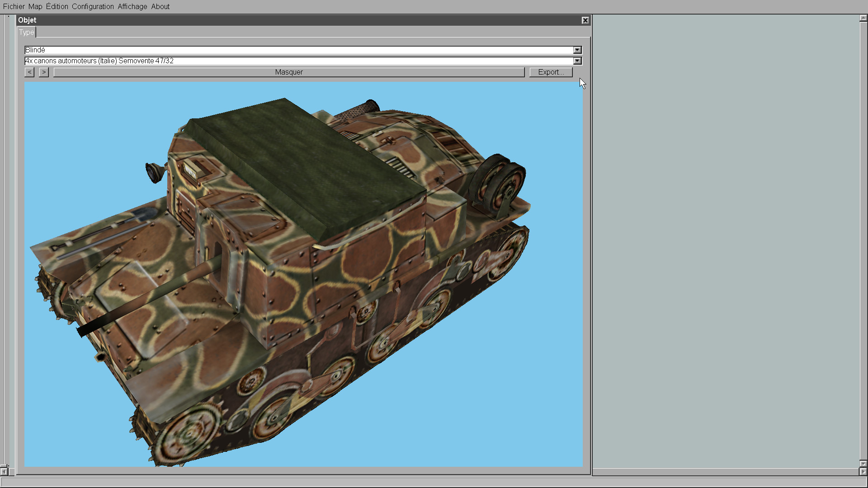Image resolution: width=868 pixels, height=488 pixels.
Task: Click the map scroll up arrow
Action: (863, 19)
